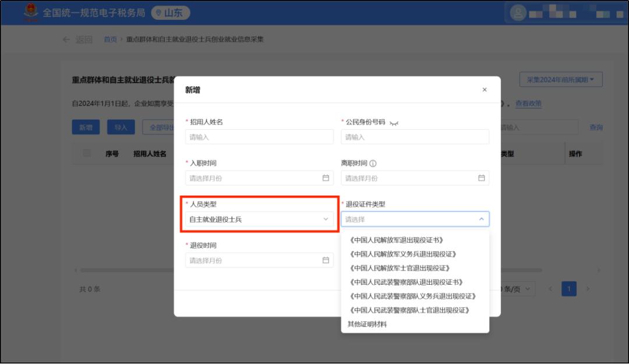Expand the 人员类型 dropdown
The image size is (629, 364).
[259, 220]
